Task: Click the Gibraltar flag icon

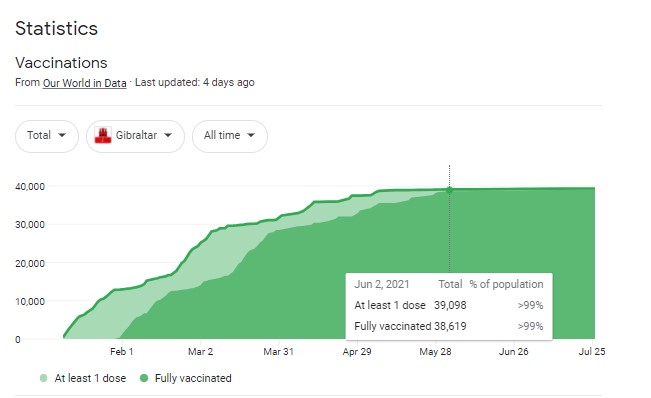Action: point(103,135)
